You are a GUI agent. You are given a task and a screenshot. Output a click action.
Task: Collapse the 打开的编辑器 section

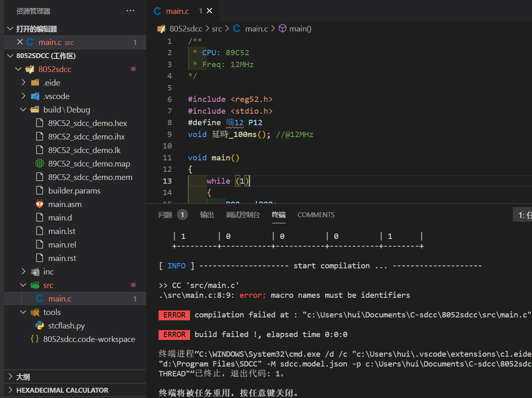tap(10, 29)
